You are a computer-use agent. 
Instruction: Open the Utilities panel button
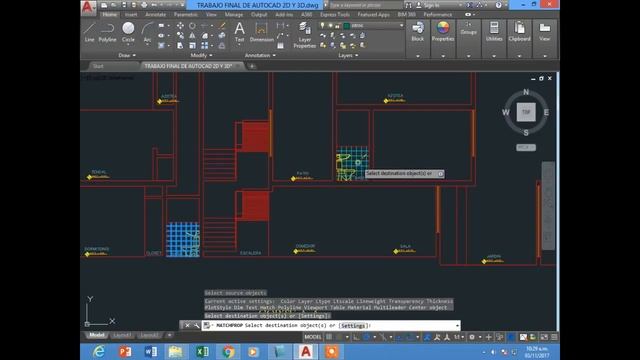coord(494,32)
